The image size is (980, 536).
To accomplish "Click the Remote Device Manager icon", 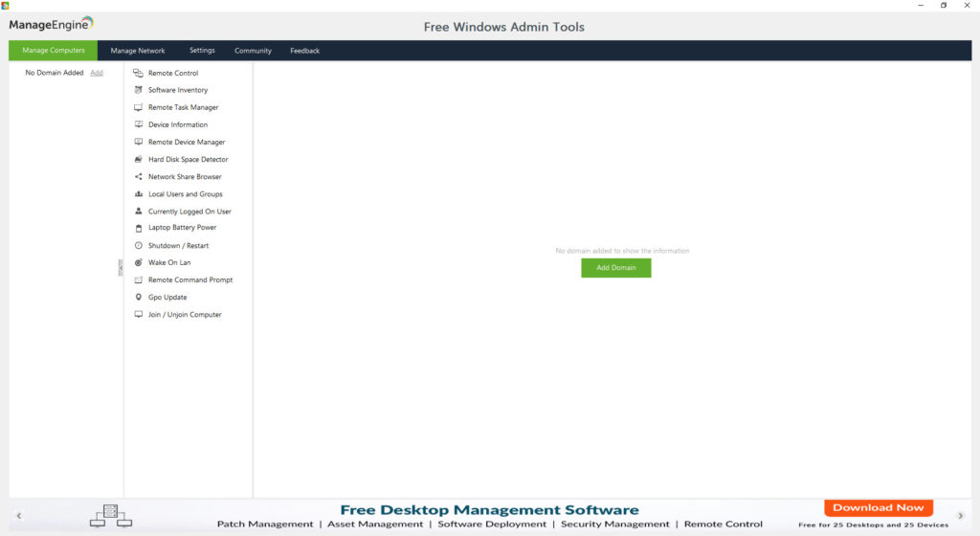I will pyautogui.click(x=138, y=142).
